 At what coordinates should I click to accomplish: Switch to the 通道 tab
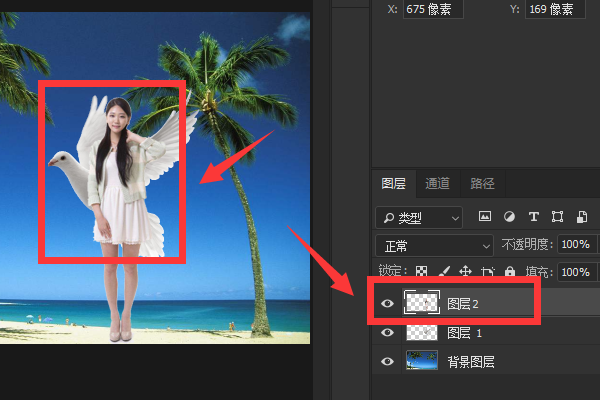point(437,184)
